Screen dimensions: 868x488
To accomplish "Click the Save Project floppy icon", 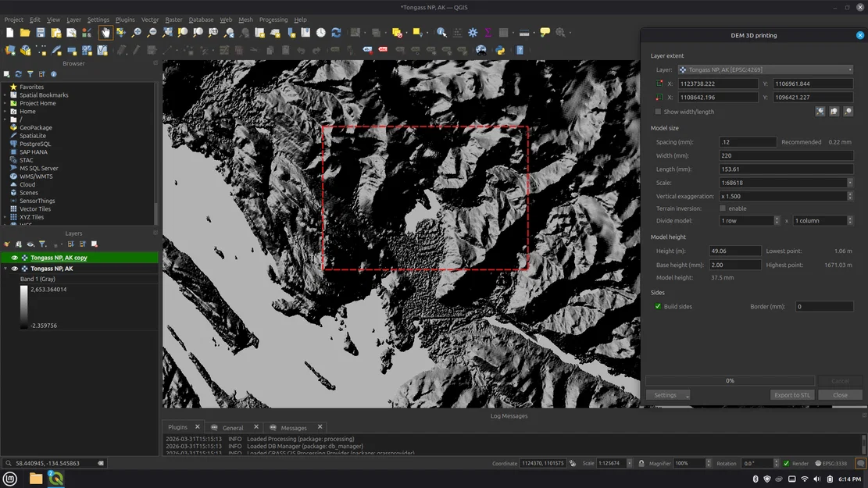I will [x=41, y=33].
